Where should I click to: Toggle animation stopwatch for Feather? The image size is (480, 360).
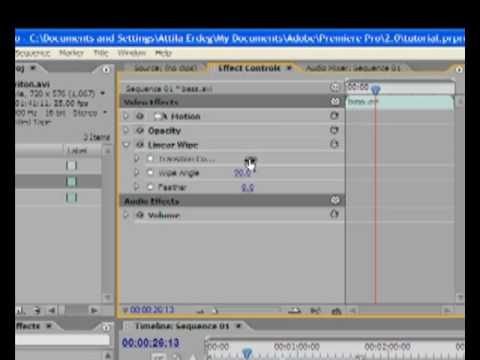[x=150, y=187]
